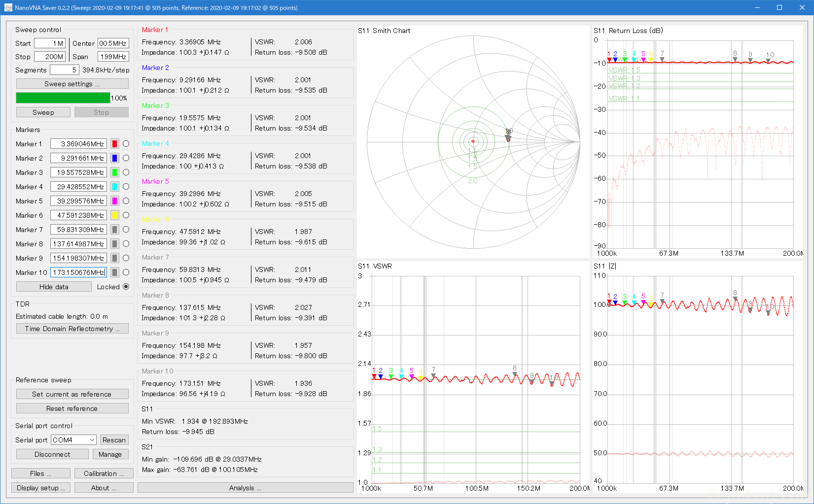Click S21 Max gain value text
This screenshot has width=814, height=504.
pyautogui.click(x=215, y=470)
